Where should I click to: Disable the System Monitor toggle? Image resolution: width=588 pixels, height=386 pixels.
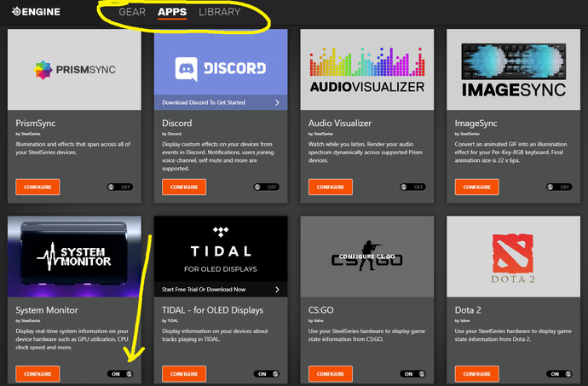(120, 373)
